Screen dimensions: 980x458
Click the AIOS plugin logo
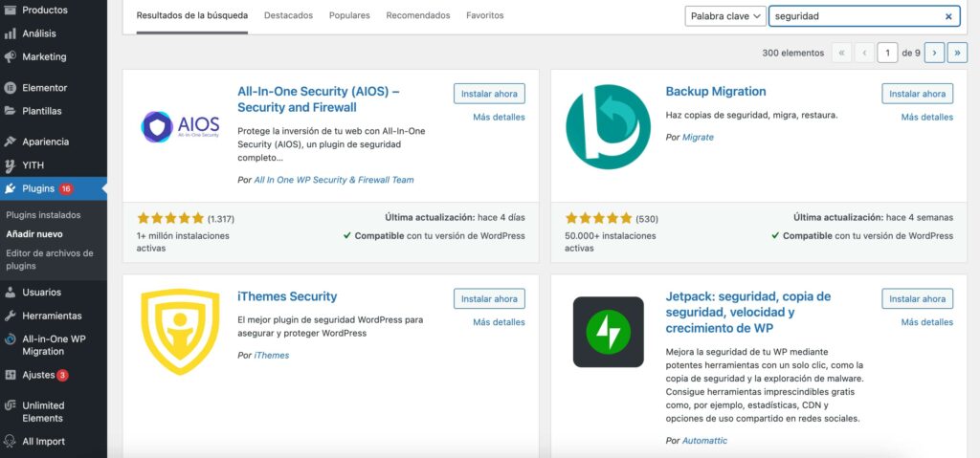point(180,127)
